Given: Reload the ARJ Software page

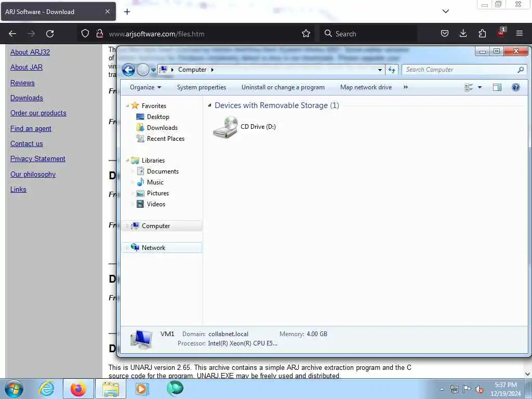Looking at the screenshot, I should pyautogui.click(x=50, y=34).
